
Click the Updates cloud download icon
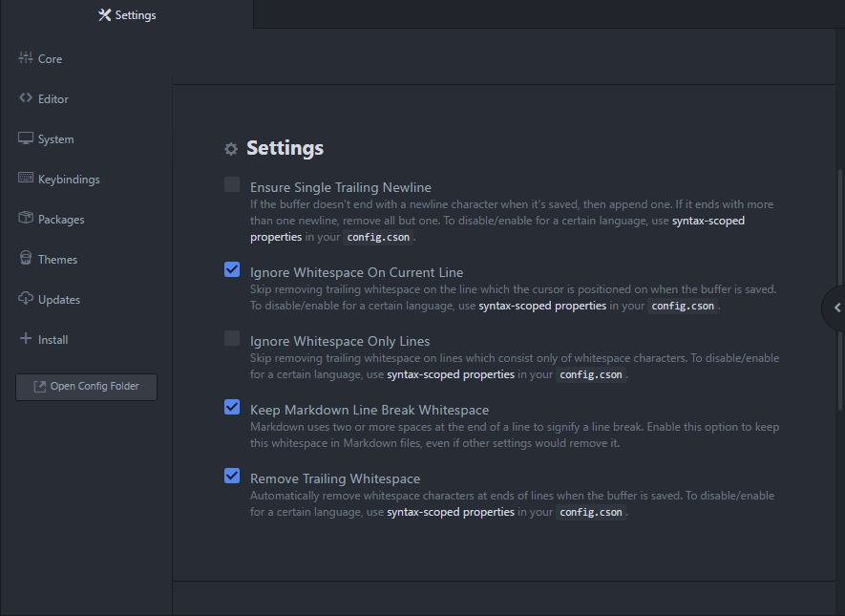pos(26,299)
